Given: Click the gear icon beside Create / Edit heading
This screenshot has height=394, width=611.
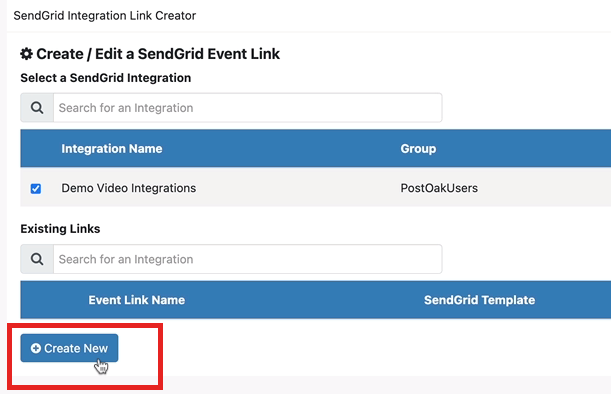Looking at the screenshot, I should [26, 54].
